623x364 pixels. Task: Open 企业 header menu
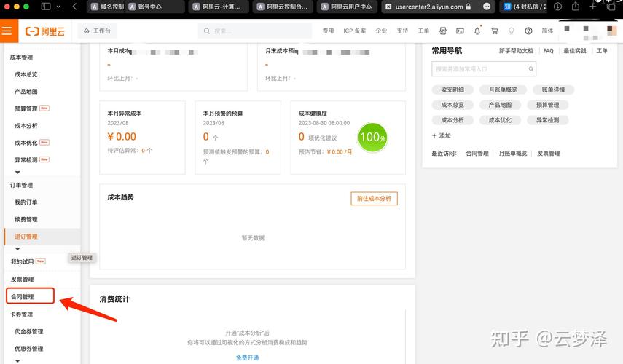point(381,31)
